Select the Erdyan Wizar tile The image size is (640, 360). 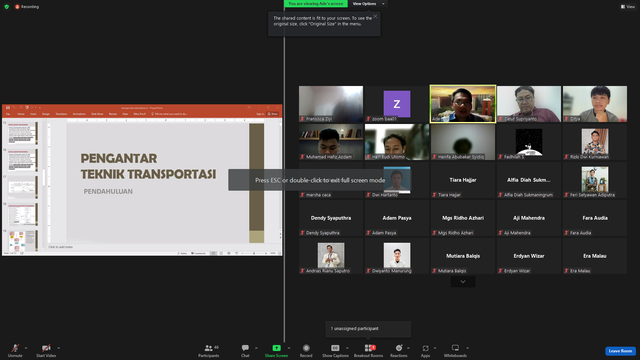click(529, 256)
